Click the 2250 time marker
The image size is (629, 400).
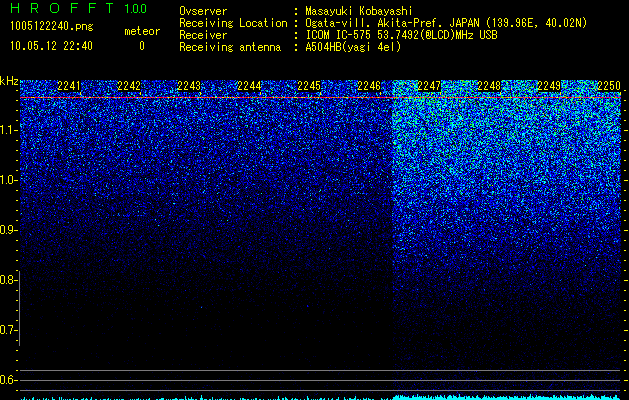pyautogui.click(x=609, y=86)
